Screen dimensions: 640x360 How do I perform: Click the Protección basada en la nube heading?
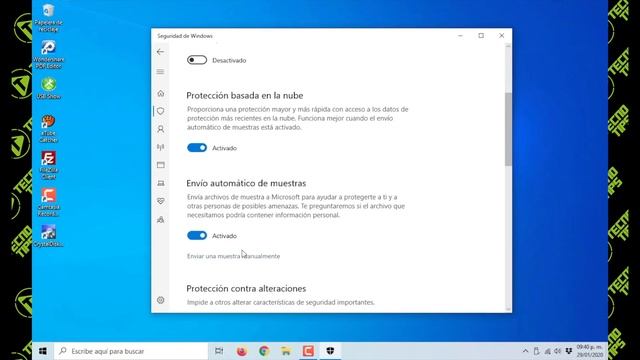(x=245, y=96)
